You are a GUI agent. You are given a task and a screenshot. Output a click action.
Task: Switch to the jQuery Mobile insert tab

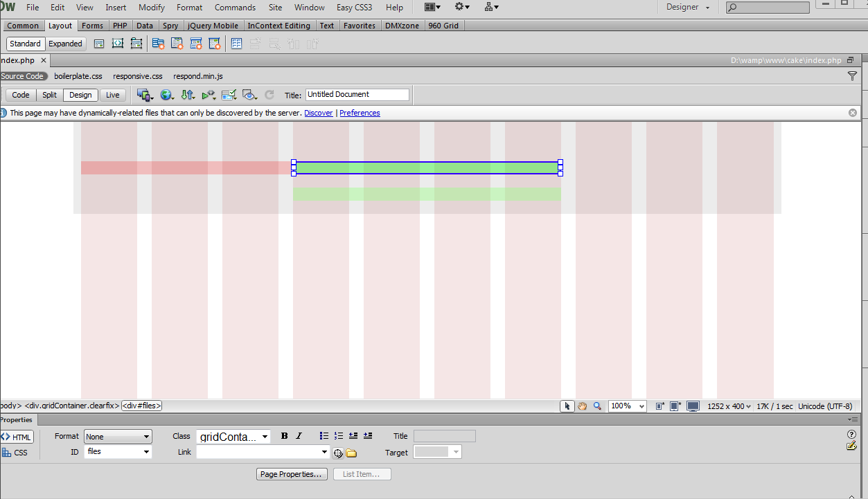click(x=213, y=26)
